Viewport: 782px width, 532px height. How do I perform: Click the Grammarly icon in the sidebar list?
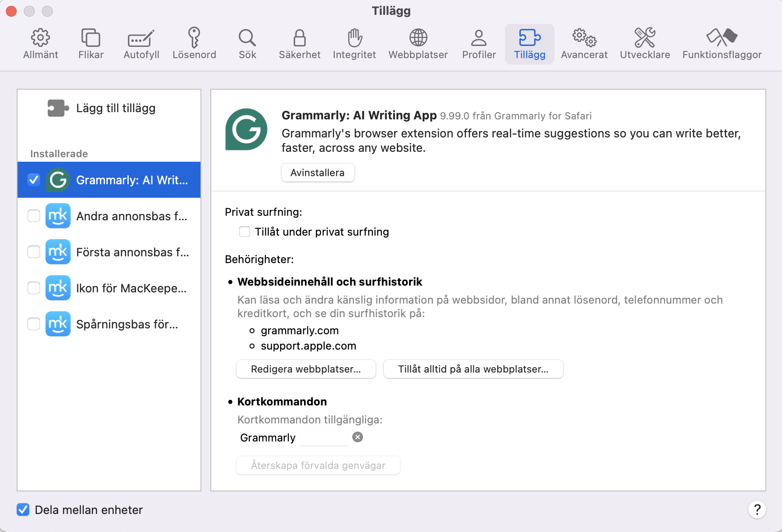point(58,180)
